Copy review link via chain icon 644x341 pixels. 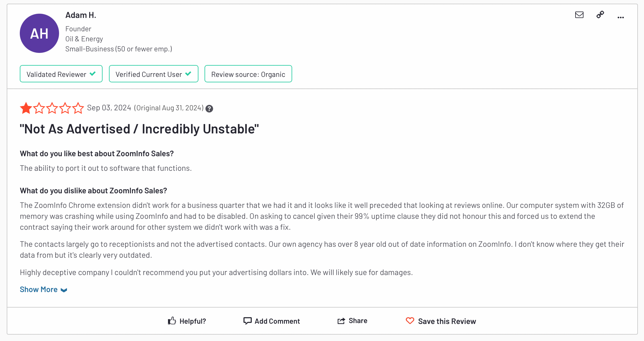[600, 15]
